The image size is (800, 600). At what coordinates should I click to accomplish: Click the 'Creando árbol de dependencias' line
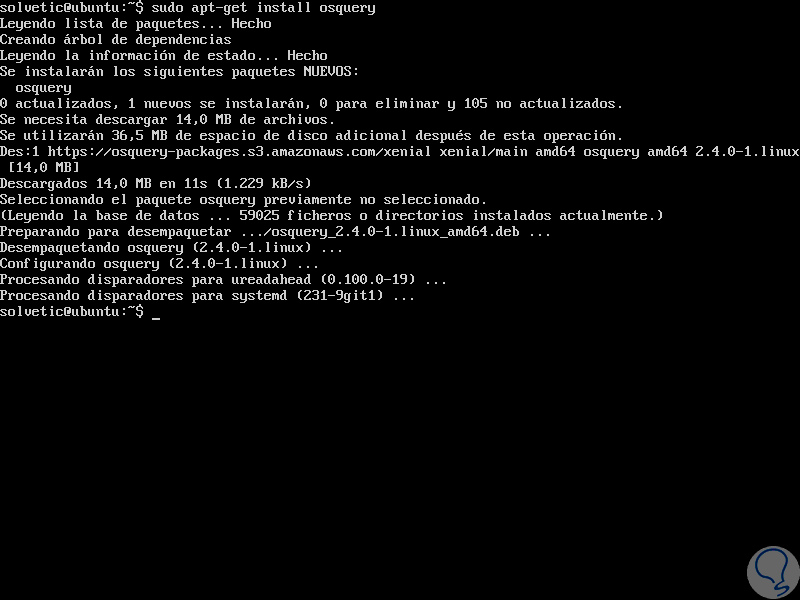click(116, 39)
